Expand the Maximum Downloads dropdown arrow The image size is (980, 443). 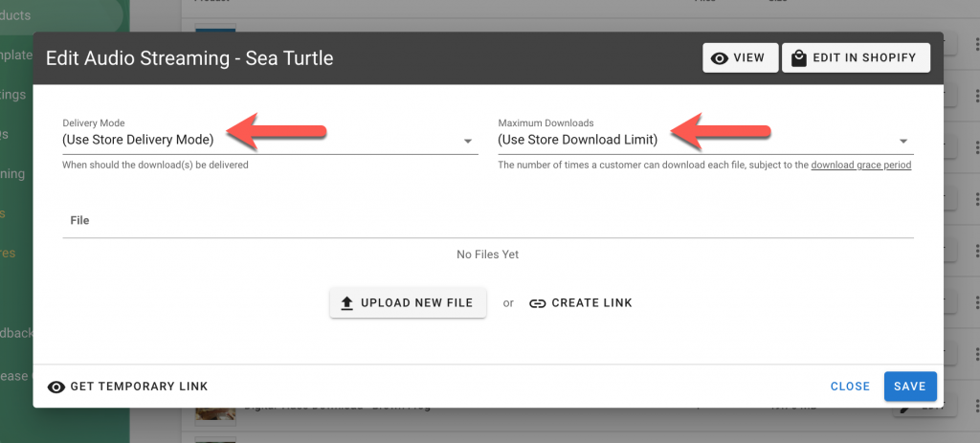903,142
